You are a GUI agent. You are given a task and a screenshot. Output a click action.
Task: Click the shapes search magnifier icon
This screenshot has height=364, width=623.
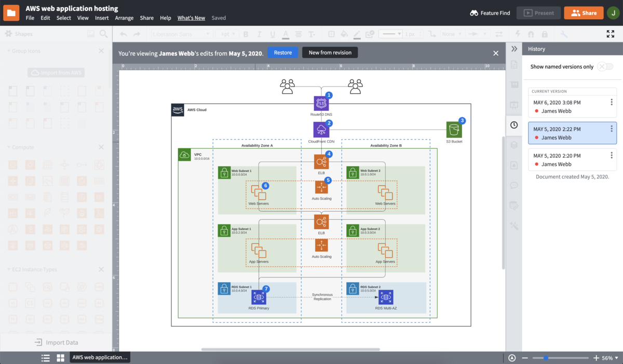click(x=104, y=34)
